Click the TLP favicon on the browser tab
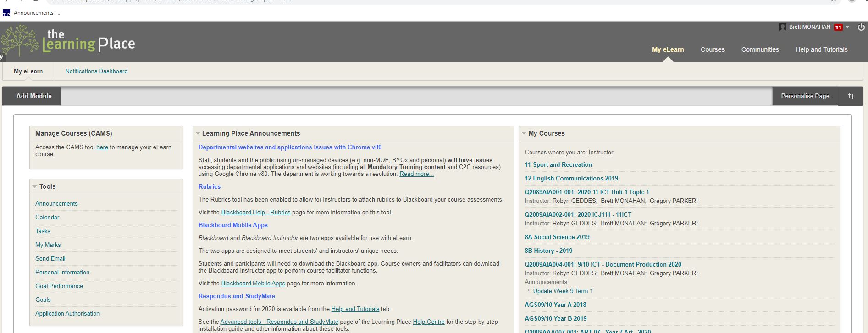Image resolution: width=868 pixels, height=333 pixels. (6, 13)
